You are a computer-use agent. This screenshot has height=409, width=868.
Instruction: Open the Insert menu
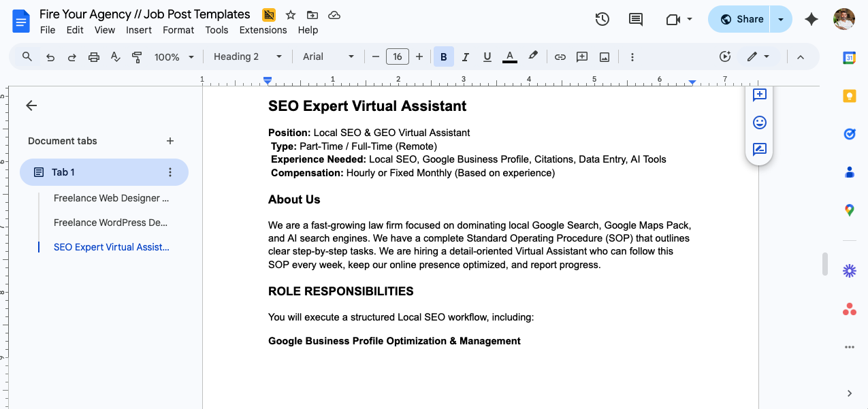(x=139, y=30)
